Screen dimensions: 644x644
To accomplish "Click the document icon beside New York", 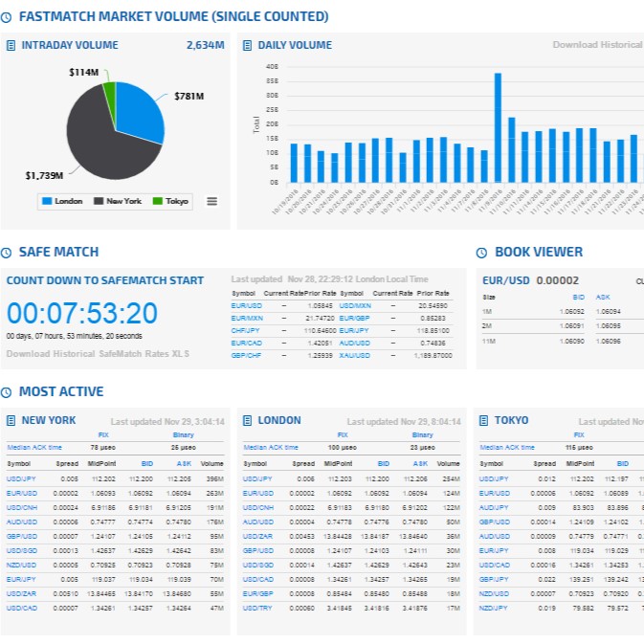I will 11,420.
